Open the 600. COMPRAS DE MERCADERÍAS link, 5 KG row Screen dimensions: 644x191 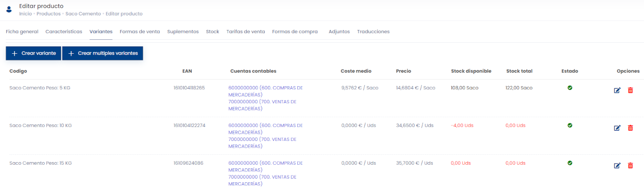[x=265, y=91]
